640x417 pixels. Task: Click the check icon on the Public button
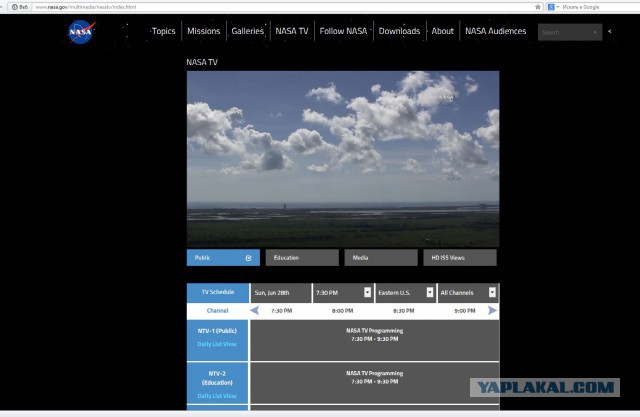(249, 258)
